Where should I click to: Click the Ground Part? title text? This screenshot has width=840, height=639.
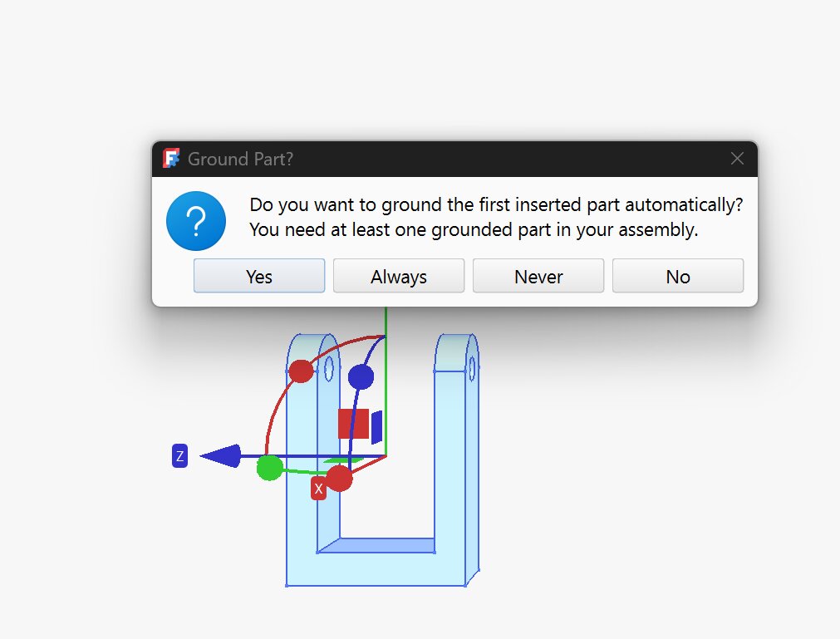pyautogui.click(x=240, y=159)
